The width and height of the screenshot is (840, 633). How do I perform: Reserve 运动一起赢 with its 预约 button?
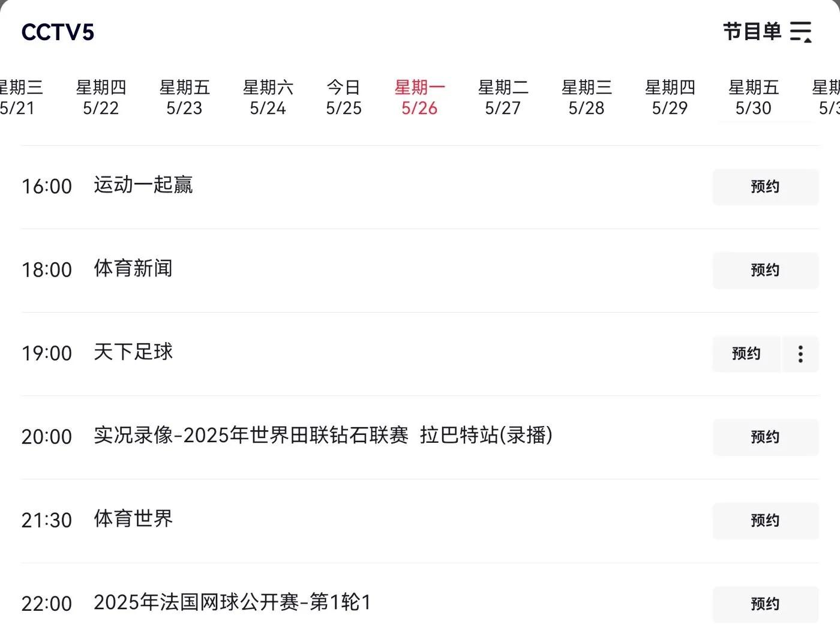tap(766, 187)
